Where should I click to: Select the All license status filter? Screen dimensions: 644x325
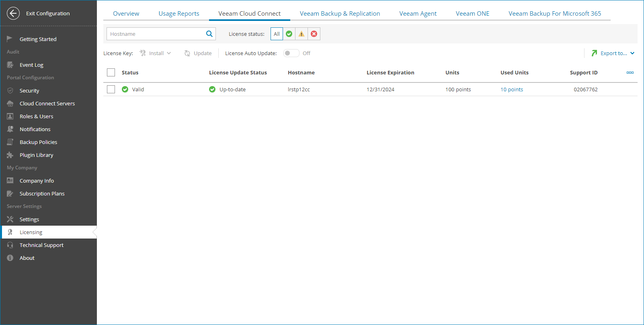(x=277, y=34)
